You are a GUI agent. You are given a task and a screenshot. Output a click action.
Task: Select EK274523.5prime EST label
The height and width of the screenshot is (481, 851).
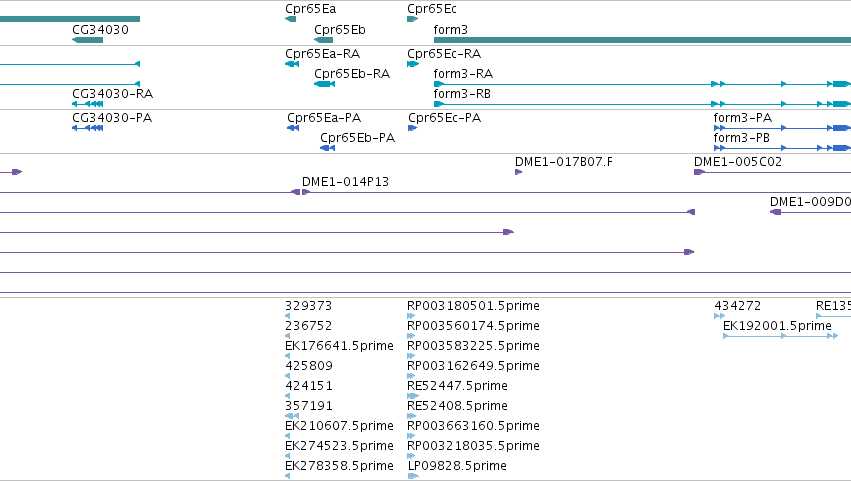(339, 446)
